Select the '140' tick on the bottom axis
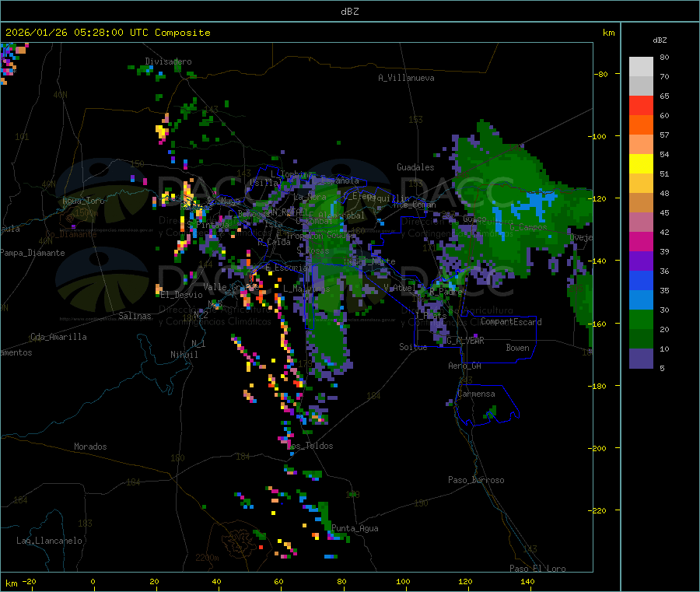 coord(527,582)
